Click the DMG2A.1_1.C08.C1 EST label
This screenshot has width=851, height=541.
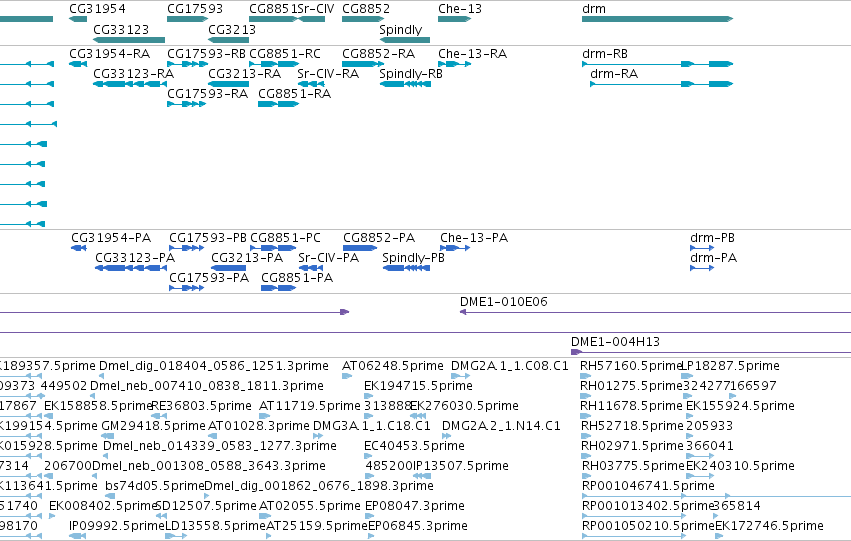[x=510, y=366]
